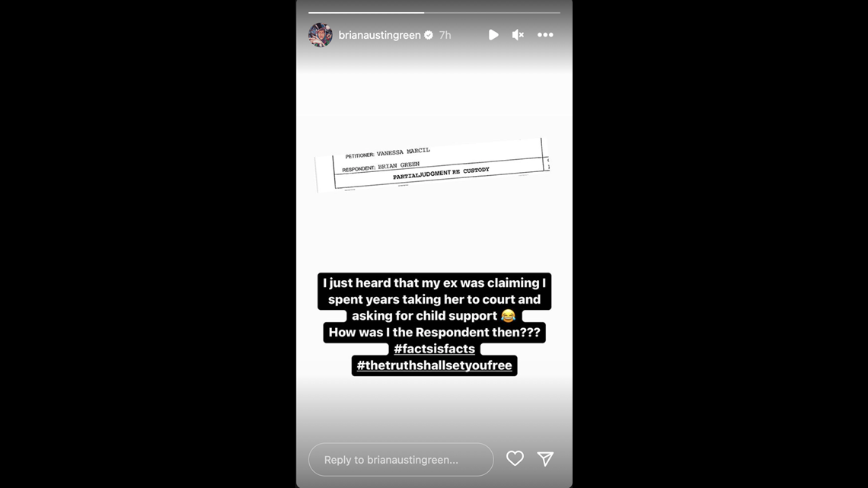Image resolution: width=868 pixels, height=488 pixels.
Task: Share story via paper plane icon
Action: [x=545, y=458]
